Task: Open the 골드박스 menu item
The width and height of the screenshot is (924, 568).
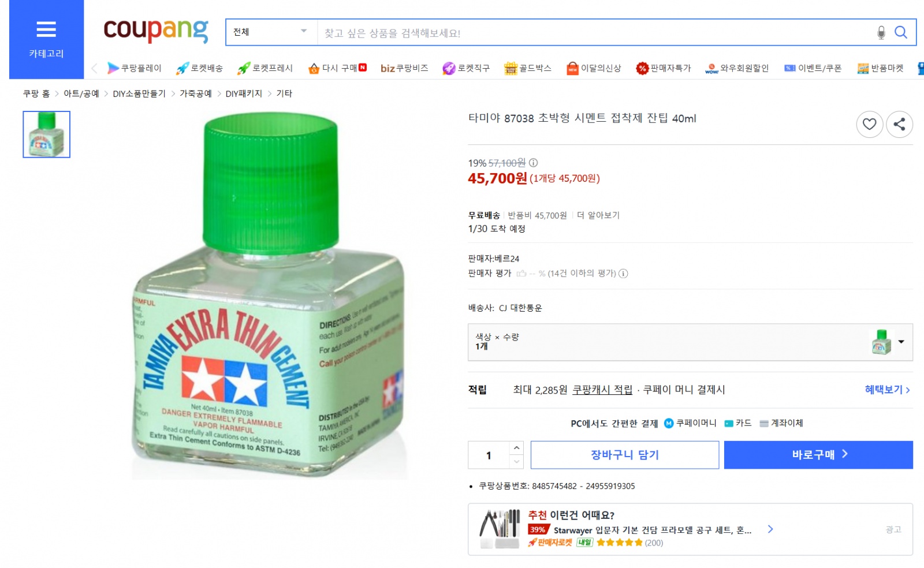Action: tap(528, 68)
